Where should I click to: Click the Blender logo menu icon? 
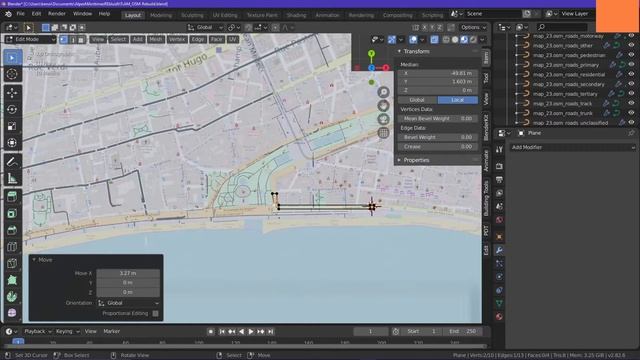pyautogui.click(x=9, y=14)
